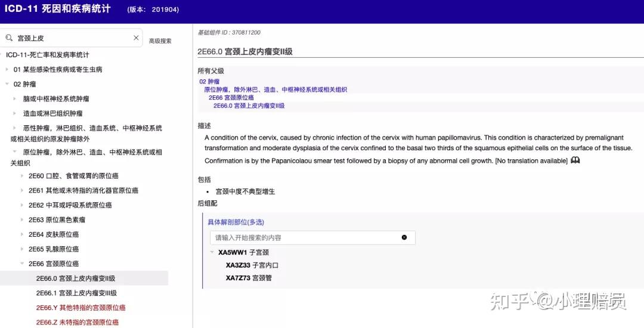Open parent link 02 肿瘤
The width and height of the screenshot is (644, 328).
point(209,81)
